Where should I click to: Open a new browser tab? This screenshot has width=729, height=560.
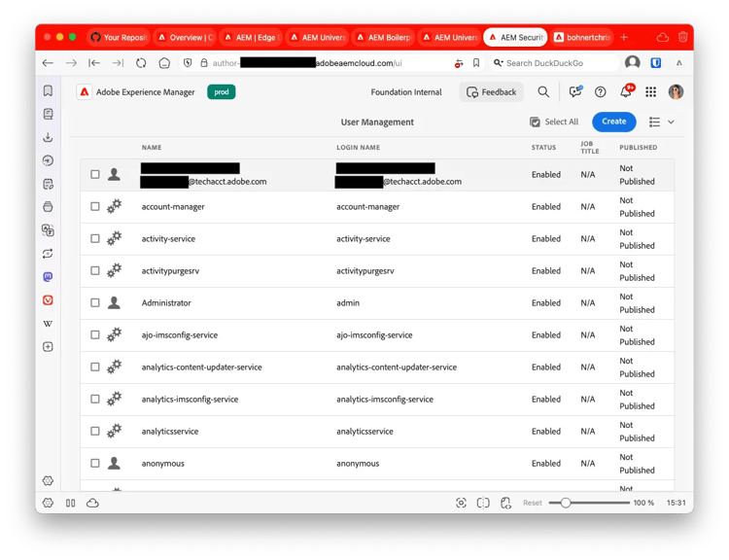(624, 37)
